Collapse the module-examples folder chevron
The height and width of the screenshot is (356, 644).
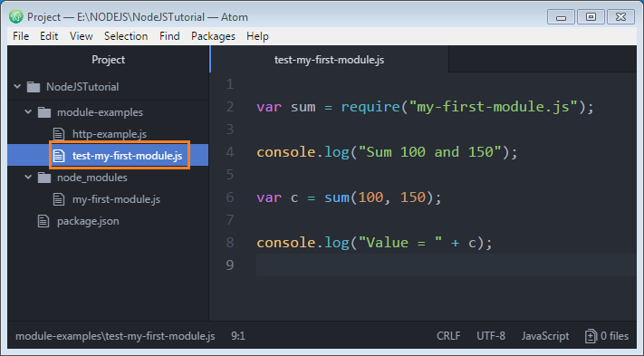coord(28,111)
